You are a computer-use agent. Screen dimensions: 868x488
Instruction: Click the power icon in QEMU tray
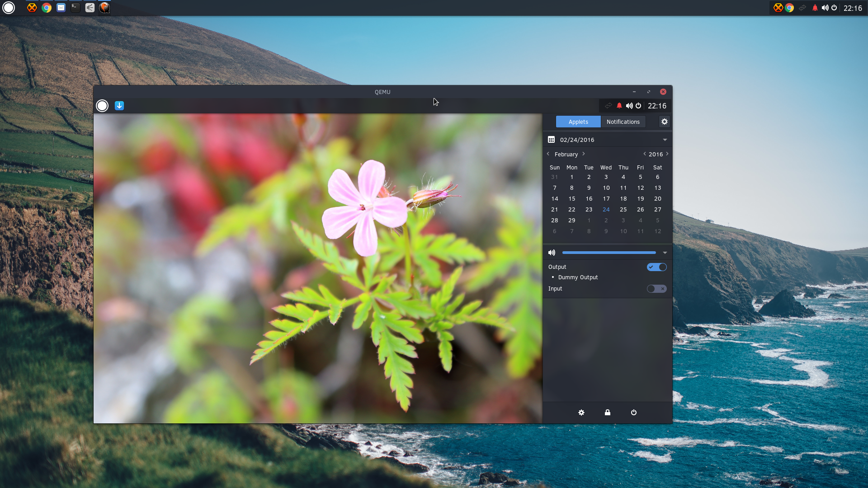[638, 106]
